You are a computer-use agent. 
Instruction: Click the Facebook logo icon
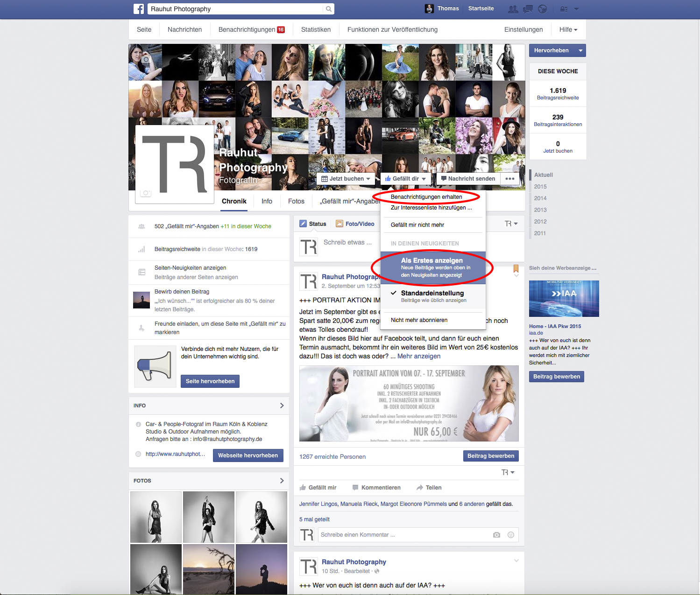point(139,9)
